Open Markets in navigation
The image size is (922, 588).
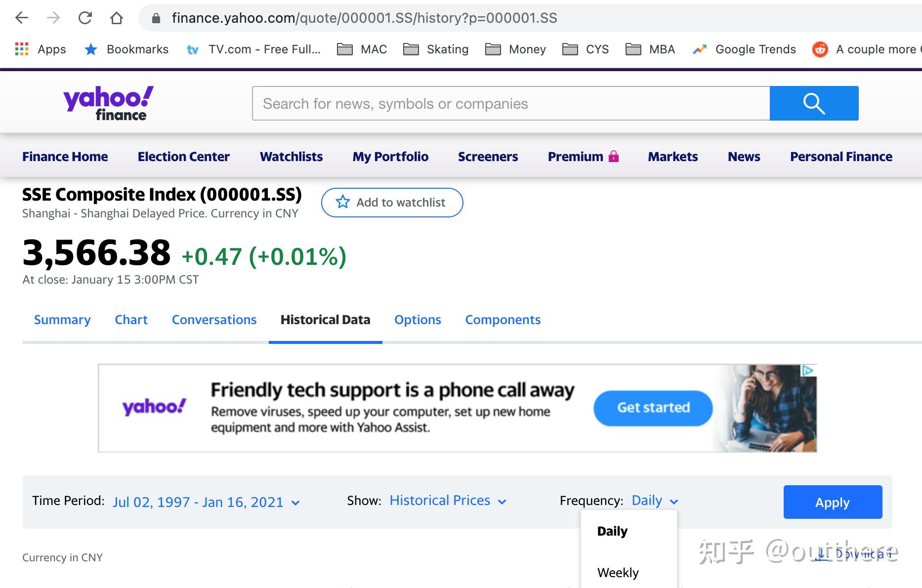tap(672, 157)
